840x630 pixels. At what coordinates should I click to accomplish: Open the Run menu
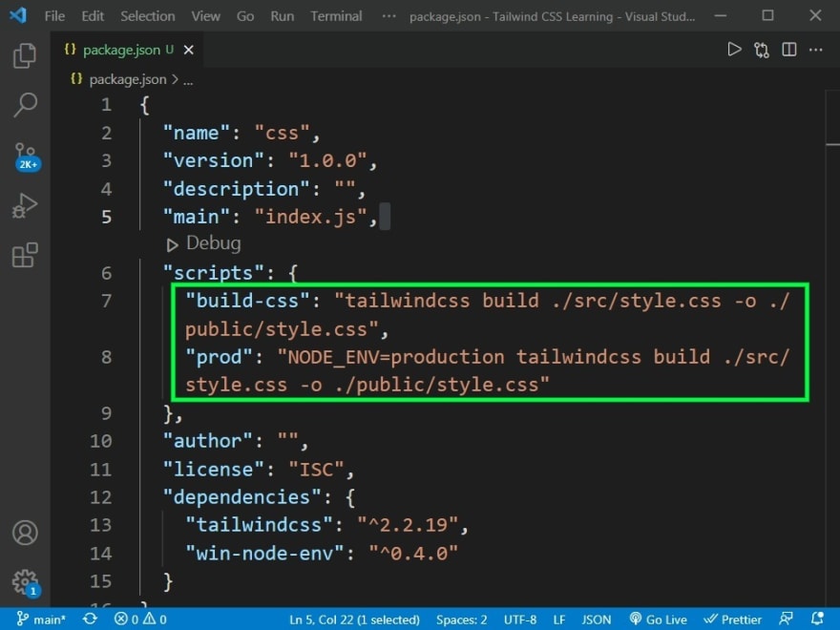(282, 16)
